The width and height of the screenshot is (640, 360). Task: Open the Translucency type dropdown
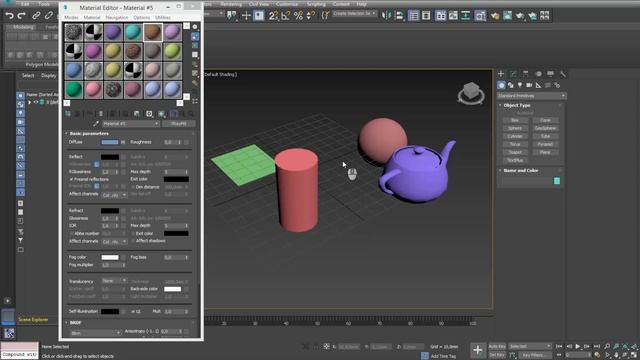[x=114, y=281]
